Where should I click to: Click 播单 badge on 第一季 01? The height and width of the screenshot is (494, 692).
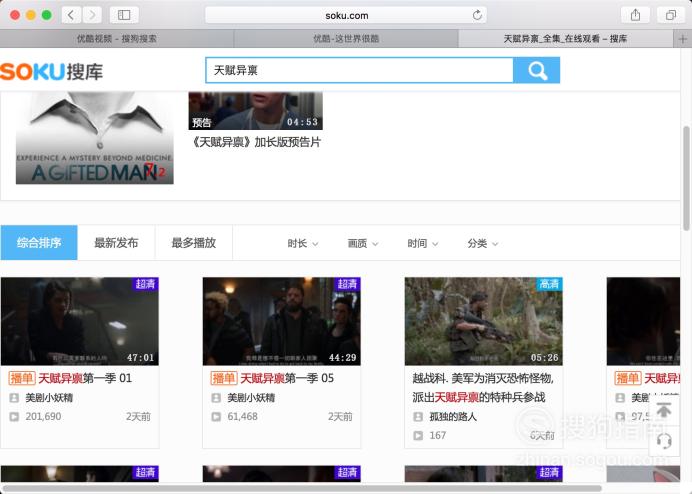(22, 378)
